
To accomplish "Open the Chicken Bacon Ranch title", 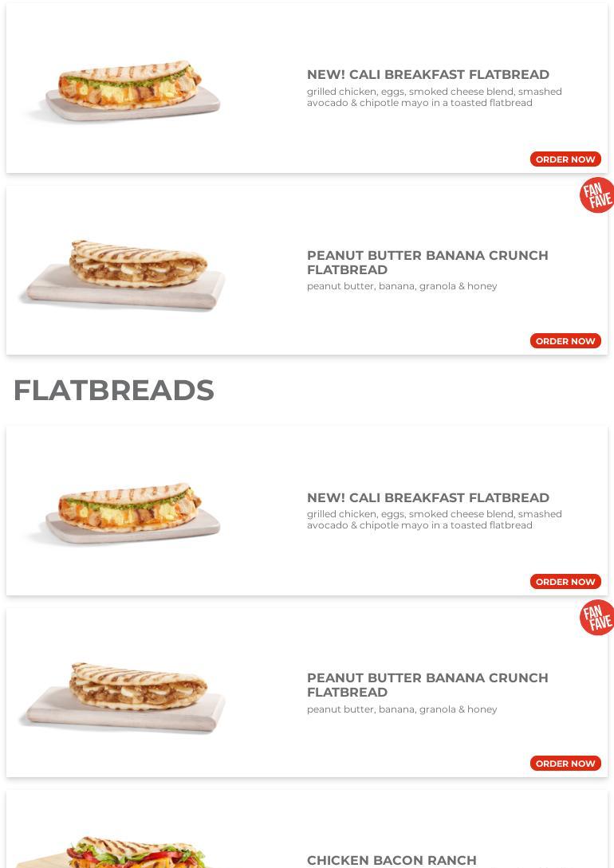I will tap(392, 860).
